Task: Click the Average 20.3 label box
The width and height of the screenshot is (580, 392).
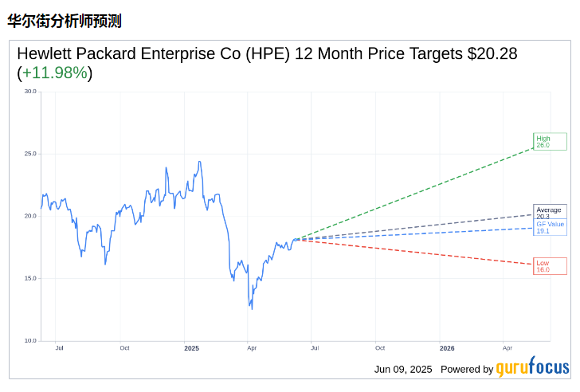Action: coord(550,211)
